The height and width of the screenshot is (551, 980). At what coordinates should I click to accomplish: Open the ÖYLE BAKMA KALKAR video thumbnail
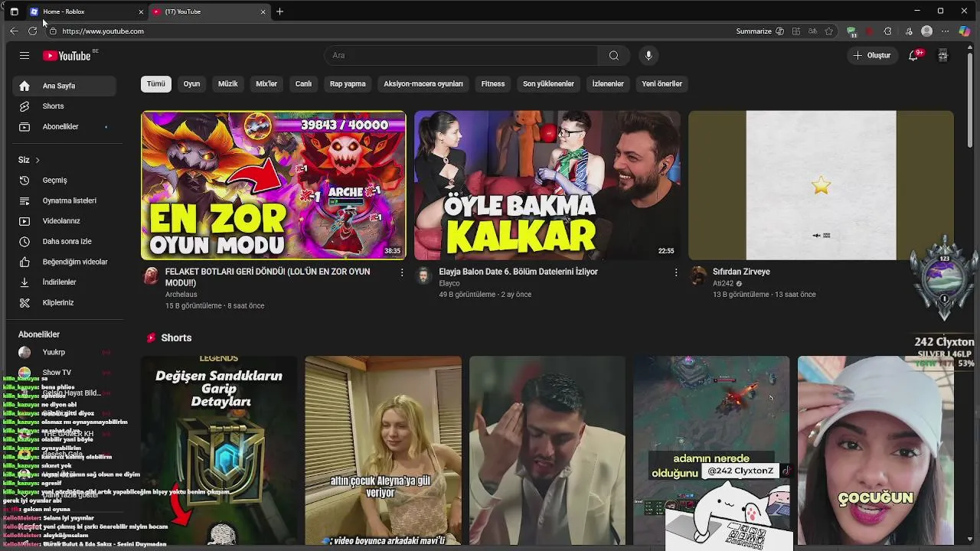(547, 185)
